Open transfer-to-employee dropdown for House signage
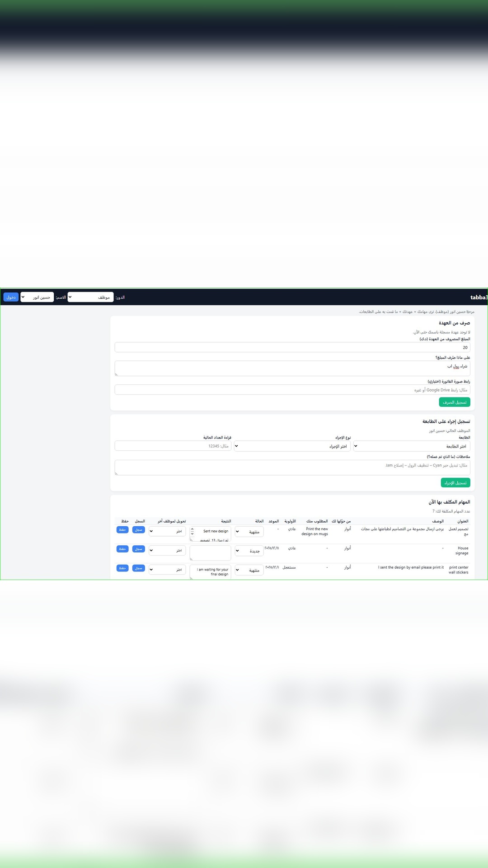 tap(167, 551)
